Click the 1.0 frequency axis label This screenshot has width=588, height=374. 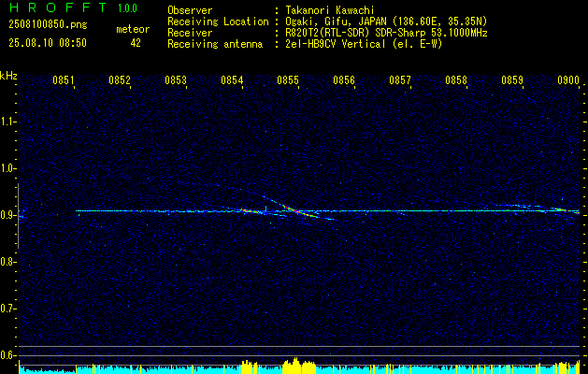pos(7,168)
